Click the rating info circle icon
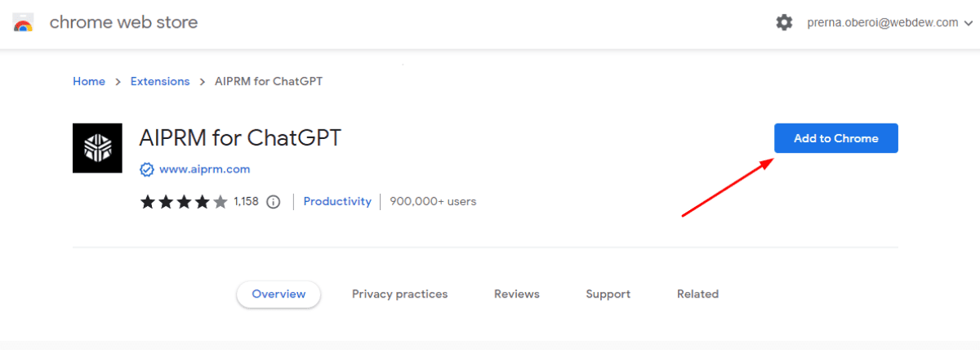This screenshot has height=350, width=980. (274, 201)
